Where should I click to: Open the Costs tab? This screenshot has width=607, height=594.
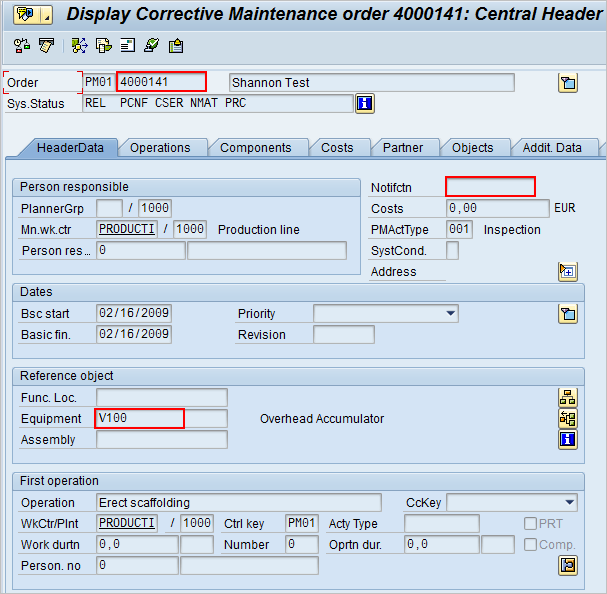click(337, 148)
